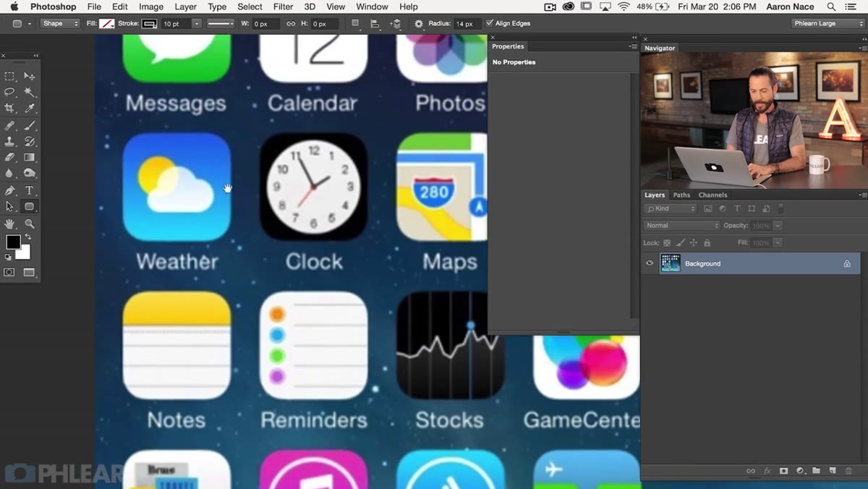This screenshot has width=868, height=489.
Task: Open the Phlearn Large workspace dropdown
Action: point(827,23)
